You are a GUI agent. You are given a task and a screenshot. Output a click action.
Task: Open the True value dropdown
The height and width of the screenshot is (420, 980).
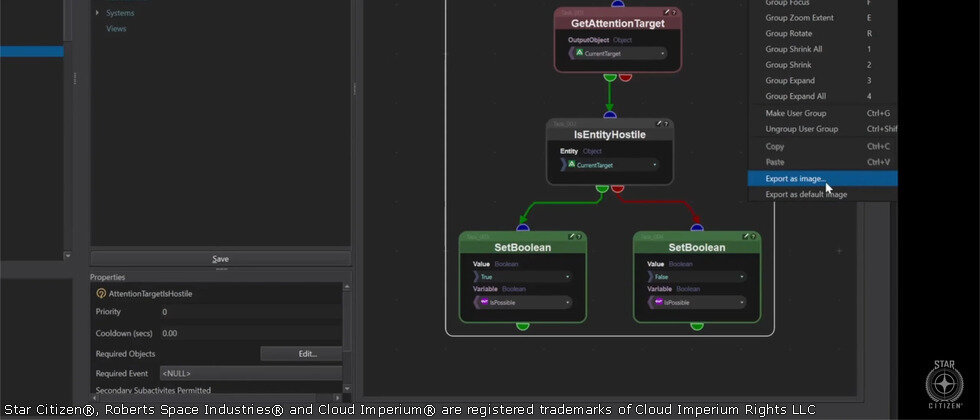coord(567,276)
